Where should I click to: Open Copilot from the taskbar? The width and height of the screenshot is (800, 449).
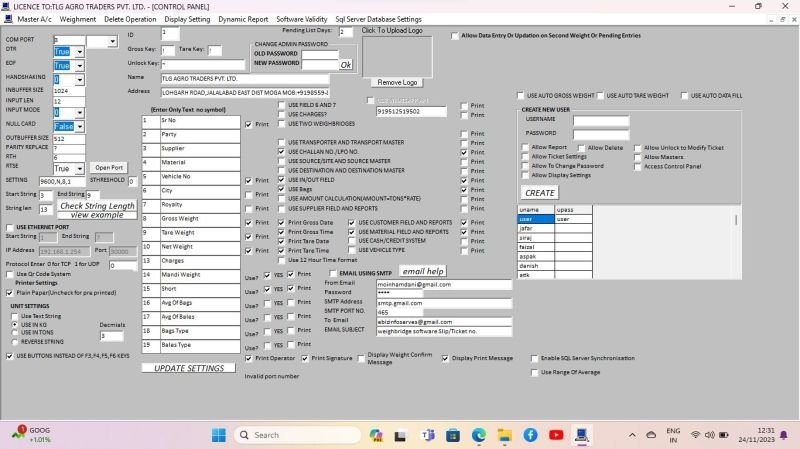(x=376, y=435)
